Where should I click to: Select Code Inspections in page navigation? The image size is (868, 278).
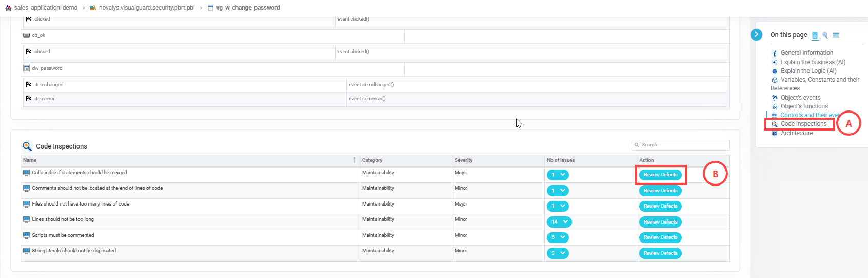click(x=803, y=124)
